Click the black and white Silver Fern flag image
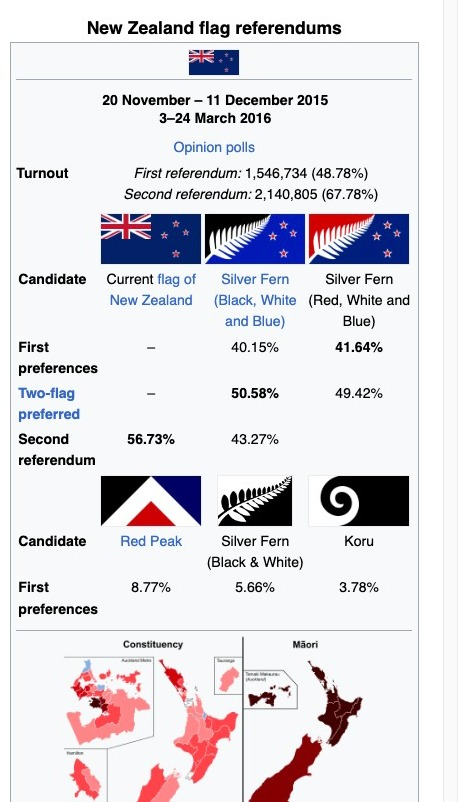Viewport: 458px width, 802px height. [255, 501]
